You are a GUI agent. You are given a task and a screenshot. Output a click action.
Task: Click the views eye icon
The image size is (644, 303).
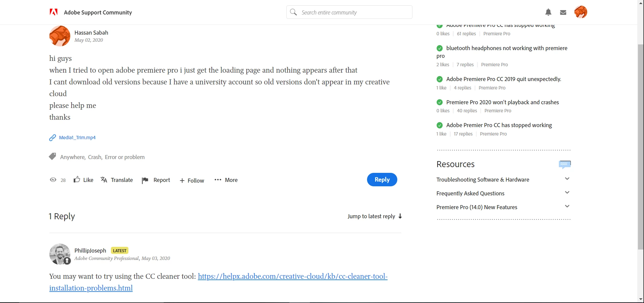[53, 180]
